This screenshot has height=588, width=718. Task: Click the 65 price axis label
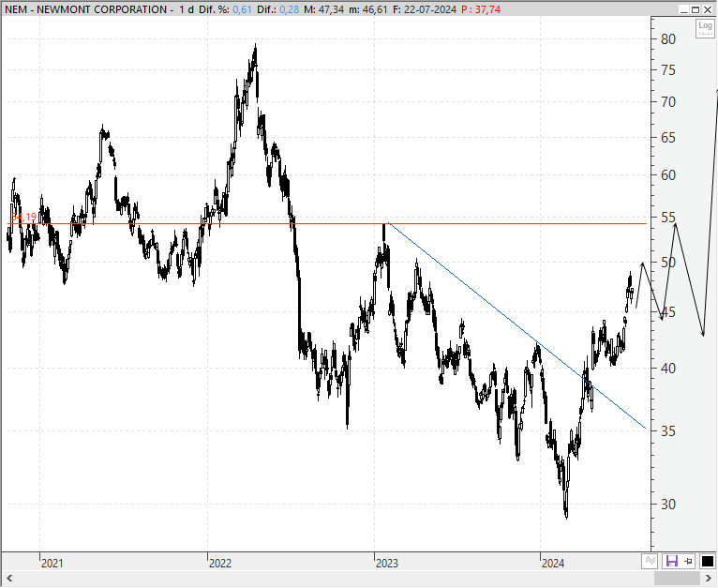pos(668,138)
